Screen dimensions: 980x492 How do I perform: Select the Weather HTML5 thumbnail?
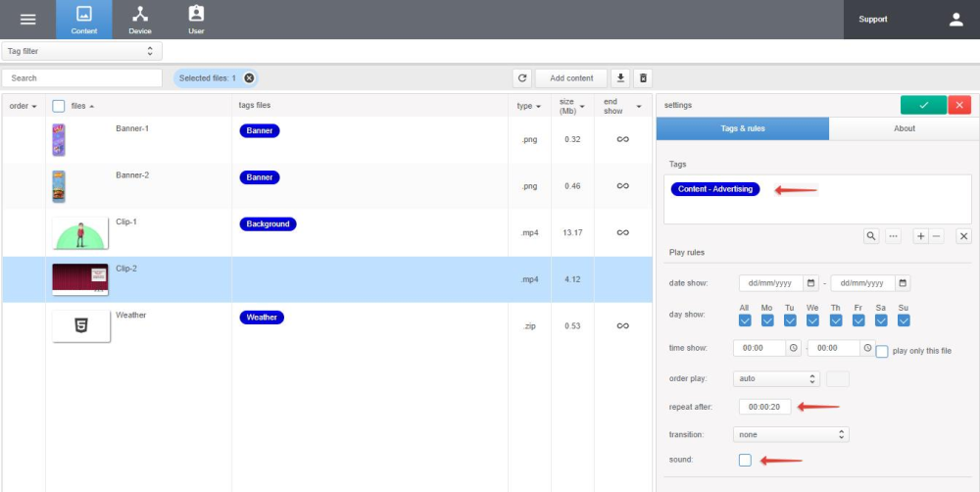tap(81, 326)
